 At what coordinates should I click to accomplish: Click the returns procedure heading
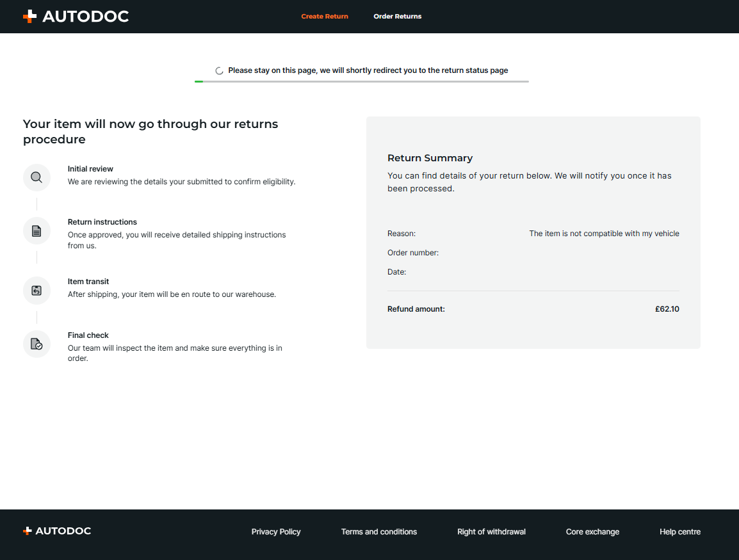150,131
